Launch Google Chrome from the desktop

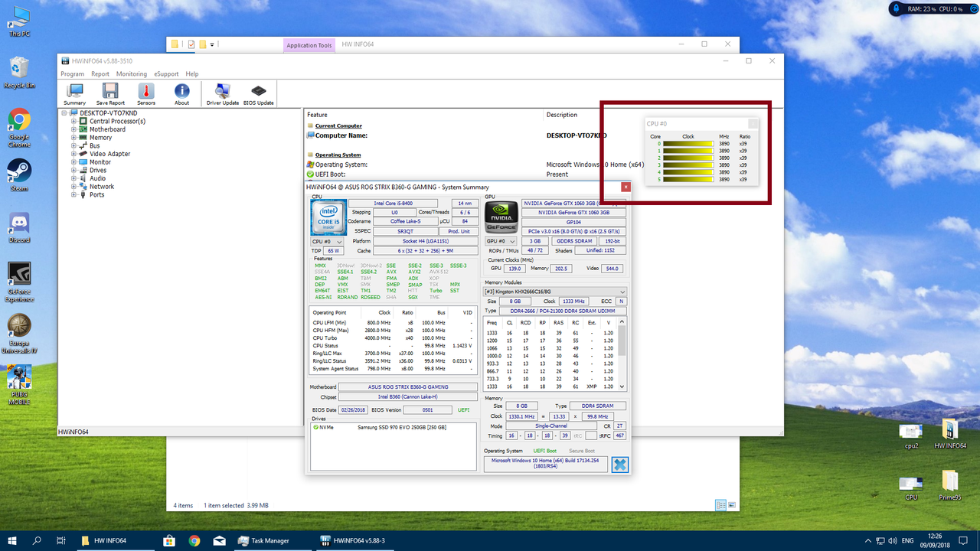[x=19, y=128]
